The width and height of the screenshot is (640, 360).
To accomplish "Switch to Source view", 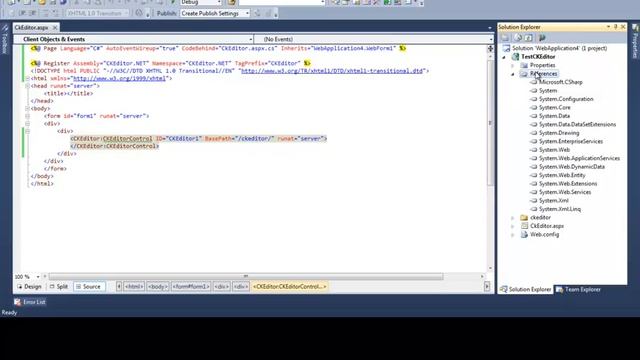I will click(88, 287).
